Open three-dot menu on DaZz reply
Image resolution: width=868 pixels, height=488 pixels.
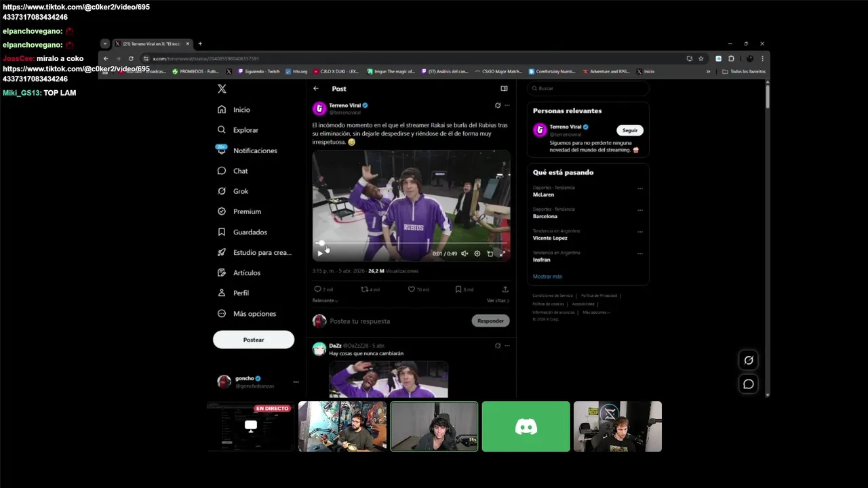click(507, 346)
